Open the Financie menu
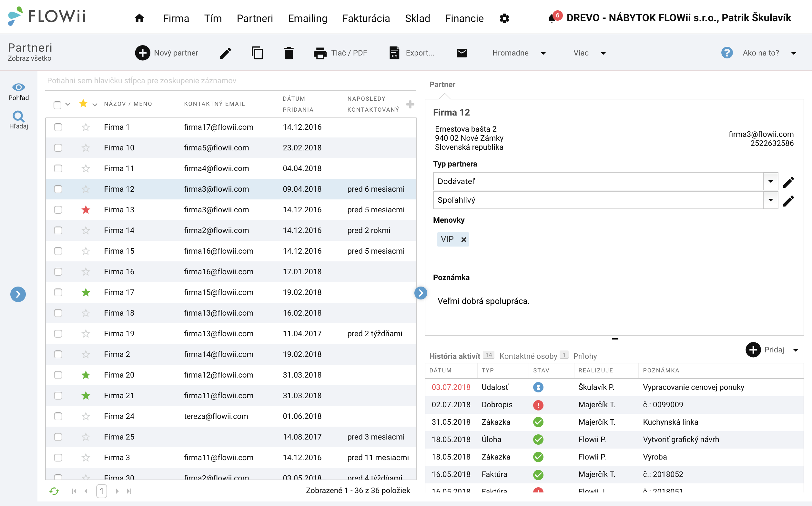 coord(464,18)
